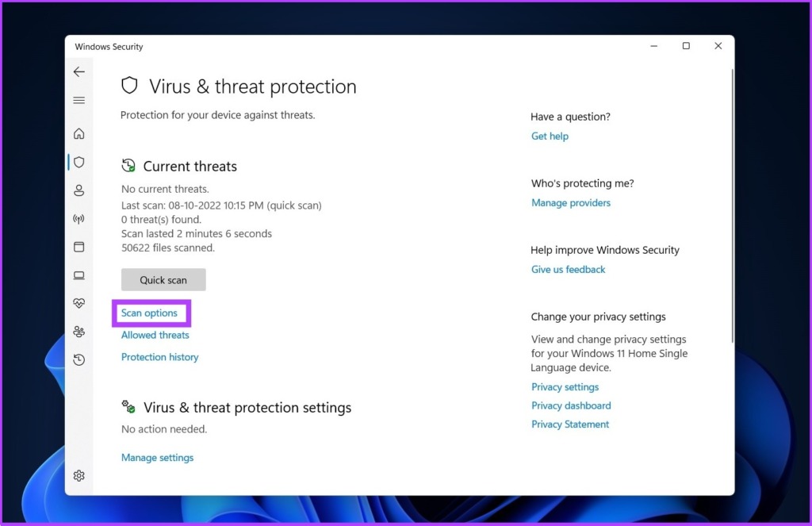812x526 pixels.
Task: Open App & browser control icon
Action: [x=79, y=247]
